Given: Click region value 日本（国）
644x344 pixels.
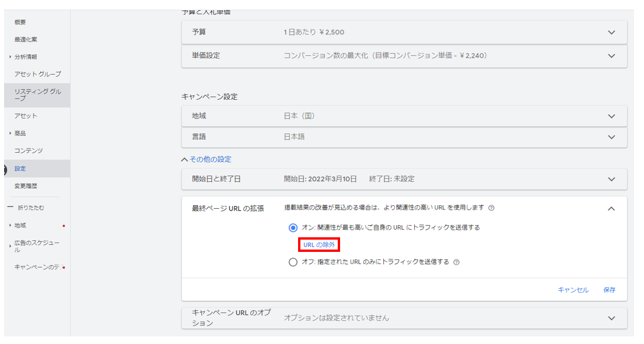Looking at the screenshot, I should click(299, 116).
